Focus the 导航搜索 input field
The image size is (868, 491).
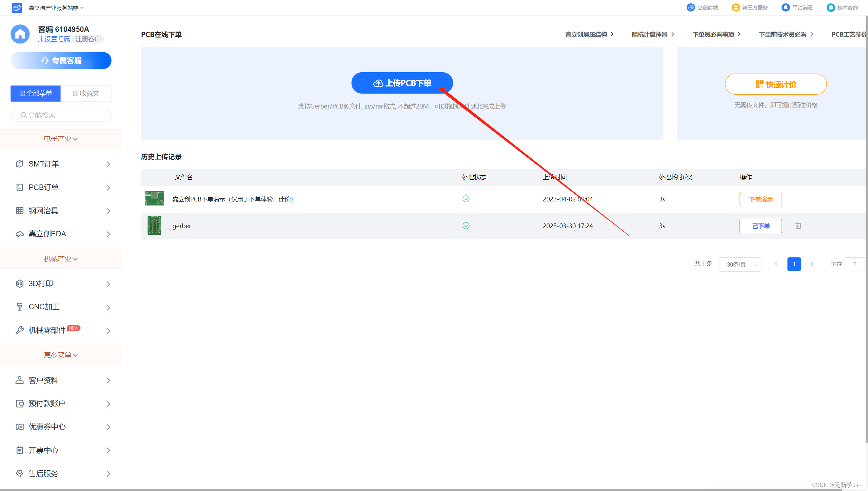61,115
